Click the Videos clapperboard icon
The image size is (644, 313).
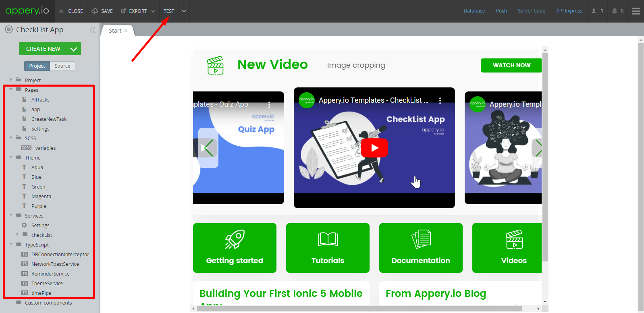click(514, 239)
